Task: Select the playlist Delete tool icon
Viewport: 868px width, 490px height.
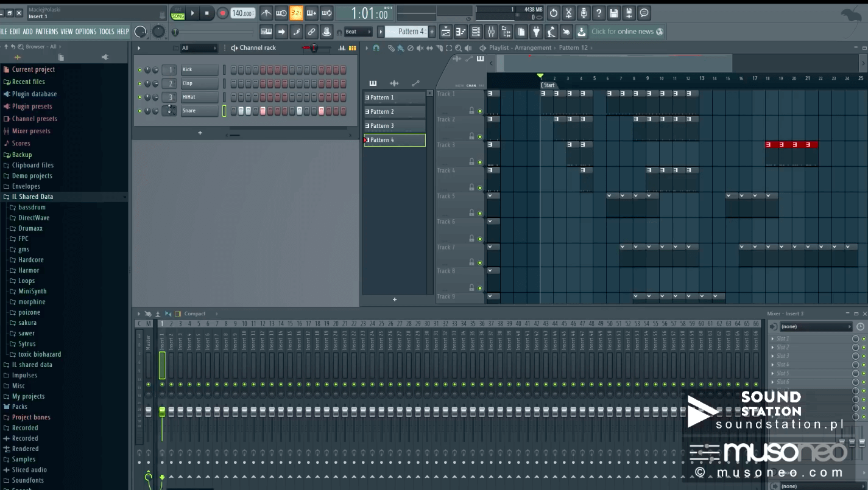Action: point(410,48)
